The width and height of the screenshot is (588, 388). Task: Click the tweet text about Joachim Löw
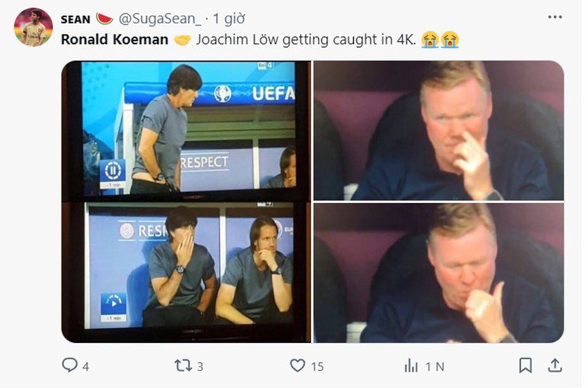pyautogui.click(x=304, y=40)
